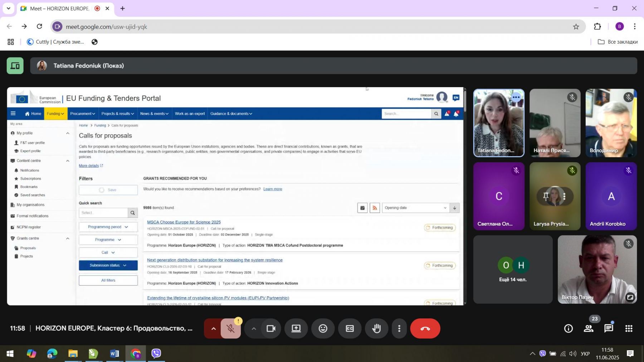Image resolution: width=644 pixels, height=362 pixels.
Task: Click the All filters button
Action: [108, 281]
